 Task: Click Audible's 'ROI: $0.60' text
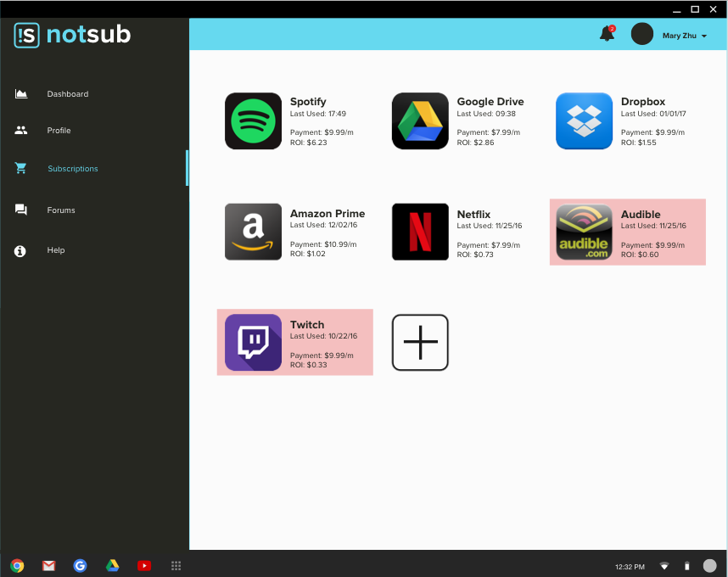(639, 255)
